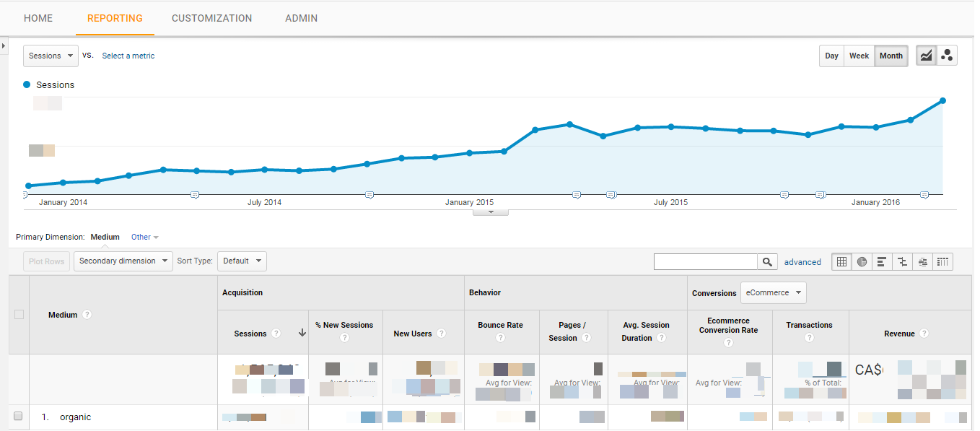Select the REPORTING tab
The height and width of the screenshot is (431, 980).
click(x=115, y=18)
